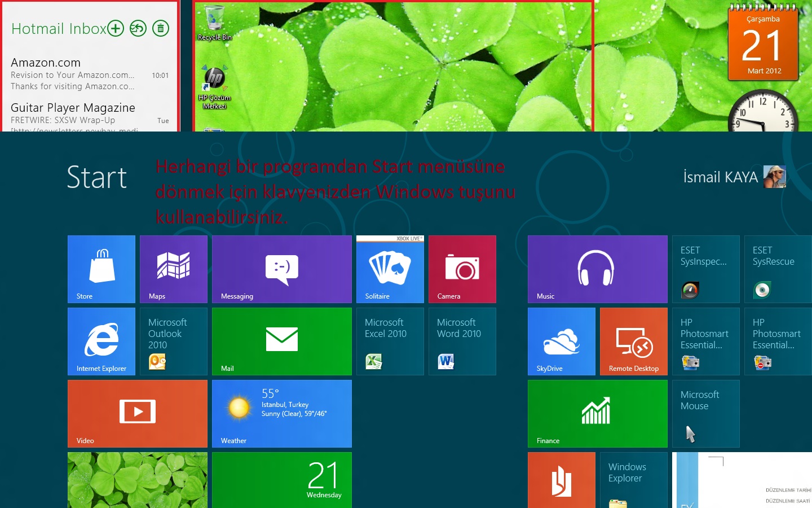The height and width of the screenshot is (508, 812).
Task: Click the new message plus icon in Hotmail
Action: point(116,28)
